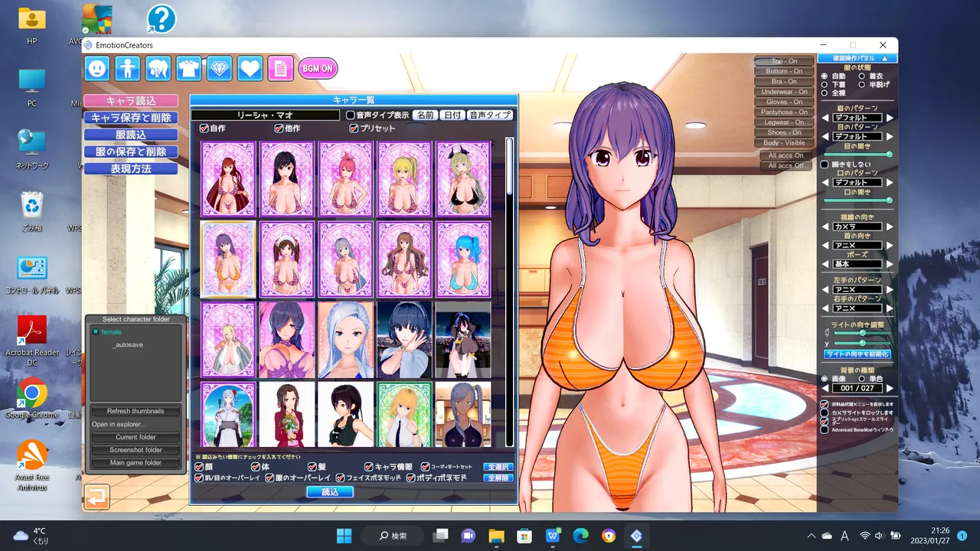The height and width of the screenshot is (551, 980).
Task: Open Avast Free Antivirus desktop shortcut
Action: tap(31, 465)
